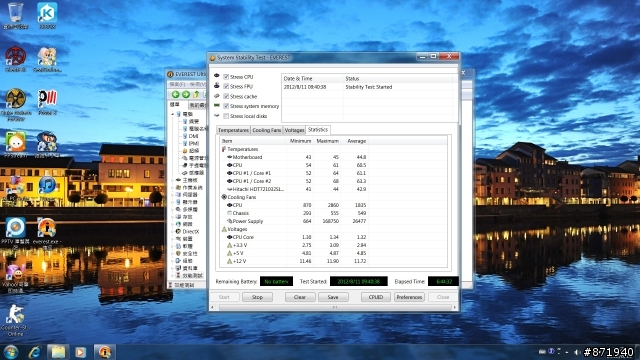Click the Average column header
The width and height of the screenshot is (640, 360).
[x=354, y=141]
